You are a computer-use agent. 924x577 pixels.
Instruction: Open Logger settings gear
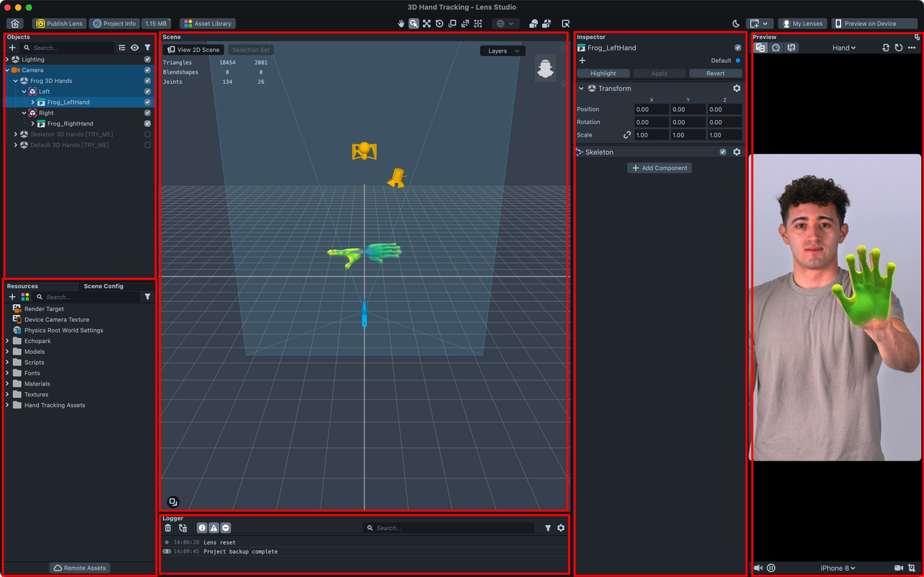561,528
